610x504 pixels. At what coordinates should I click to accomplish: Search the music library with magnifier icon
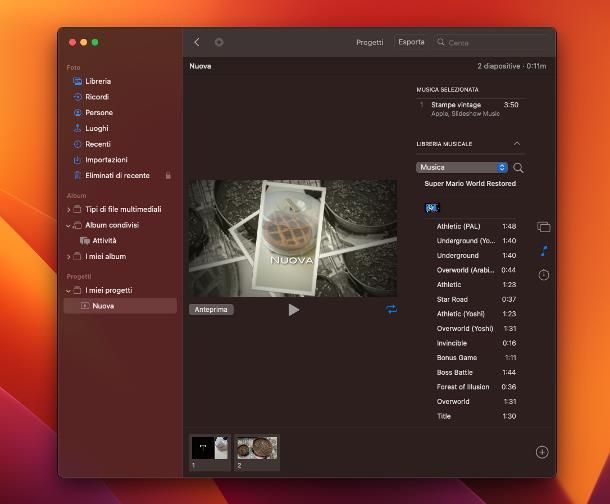tap(518, 168)
